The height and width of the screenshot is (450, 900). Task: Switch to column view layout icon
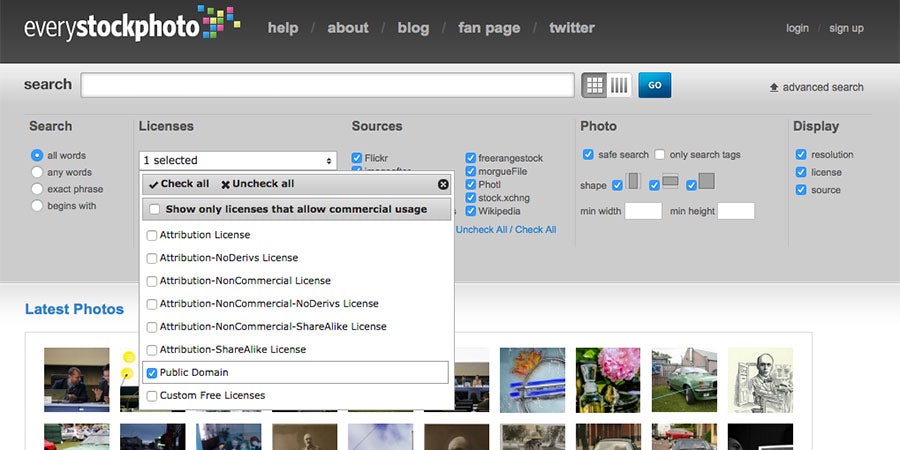click(620, 85)
